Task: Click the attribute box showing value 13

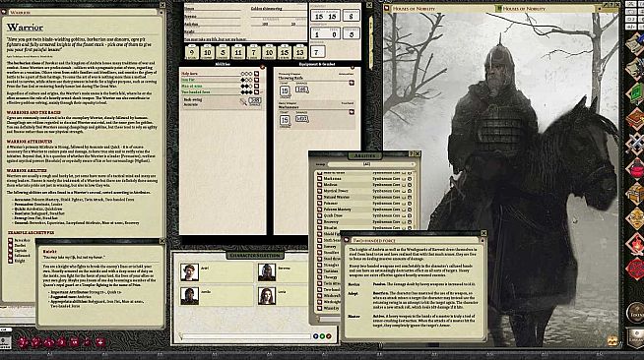Action: pyautogui.click(x=299, y=52)
